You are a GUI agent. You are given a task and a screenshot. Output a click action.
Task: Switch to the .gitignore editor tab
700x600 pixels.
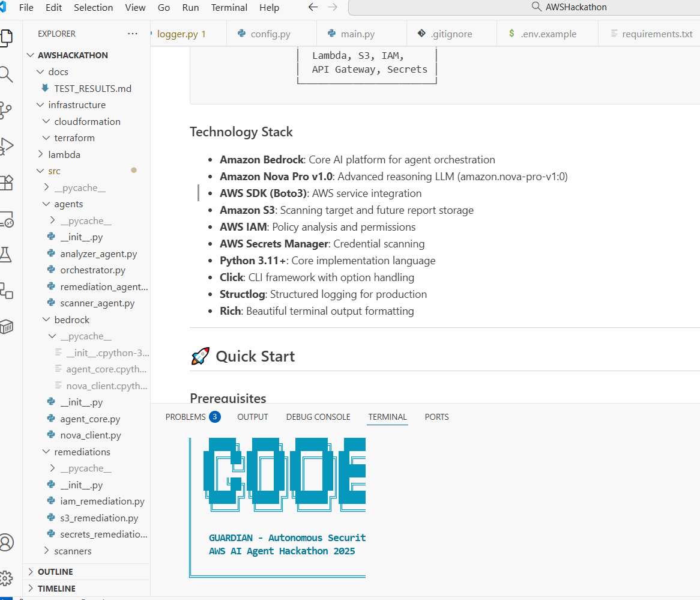pos(451,34)
